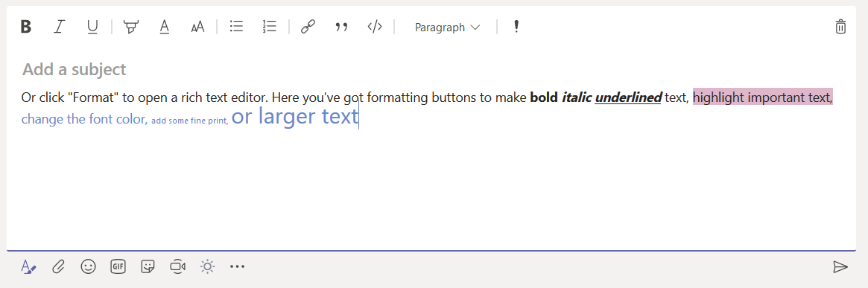Open the font color picker

(164, 27)
